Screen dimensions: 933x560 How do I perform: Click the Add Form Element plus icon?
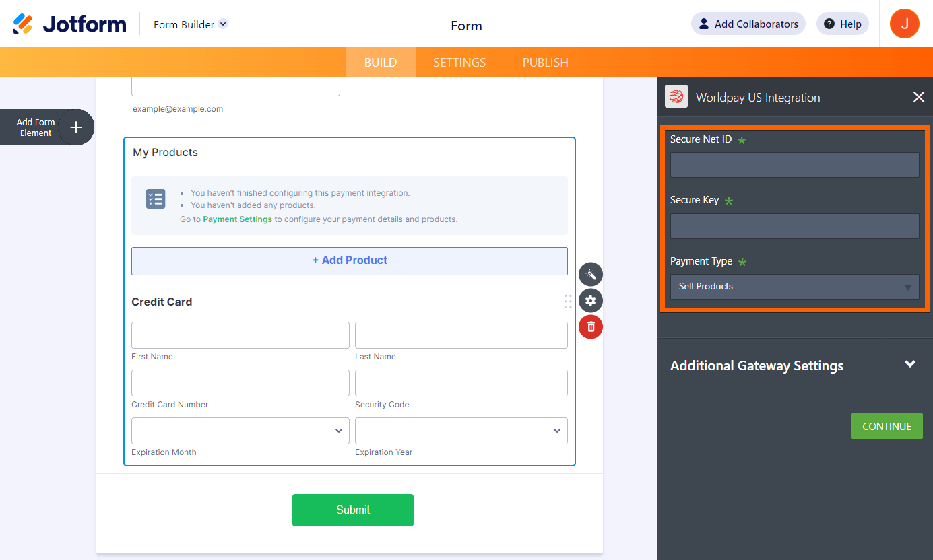tap(76, 127)
